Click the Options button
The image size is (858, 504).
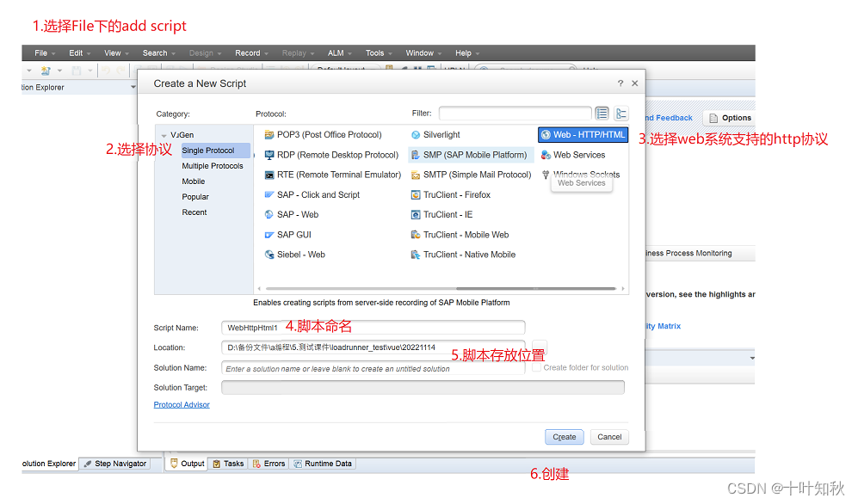tap(730, 118)
